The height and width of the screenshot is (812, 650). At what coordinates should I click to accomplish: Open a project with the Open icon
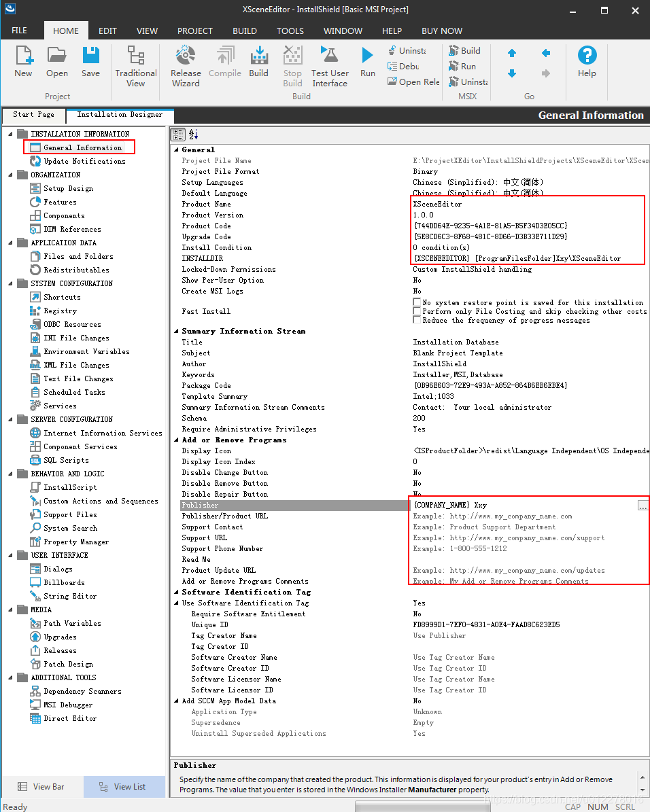coord(57,62)
